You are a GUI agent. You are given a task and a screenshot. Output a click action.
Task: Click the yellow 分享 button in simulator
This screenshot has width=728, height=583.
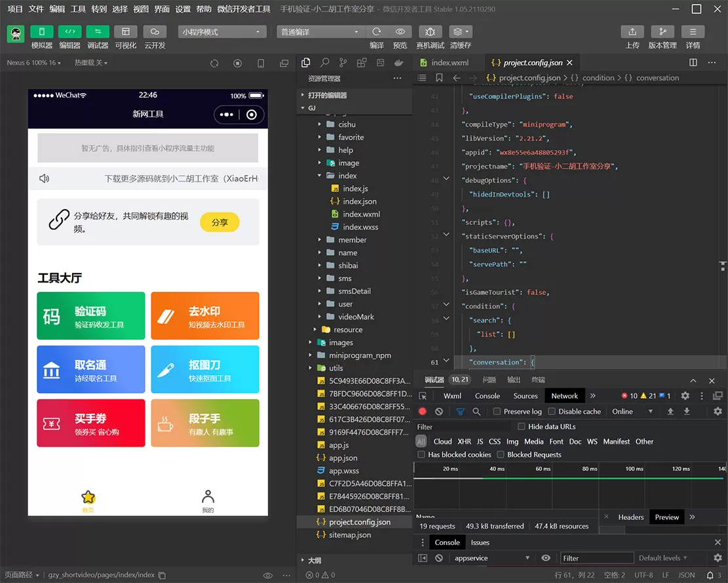[220, 222]
